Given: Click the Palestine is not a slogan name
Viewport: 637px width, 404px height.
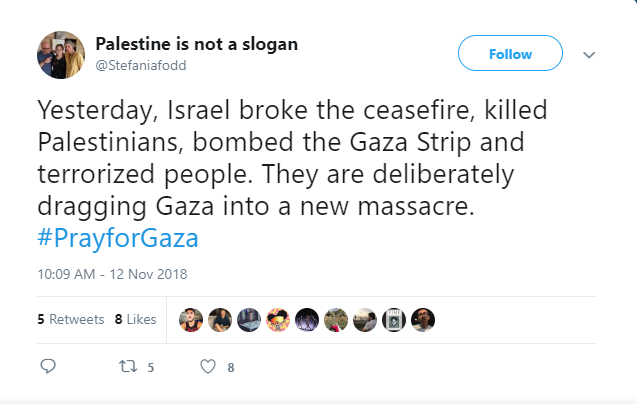Looking at the screenshot, I should (x=197, y=44).
